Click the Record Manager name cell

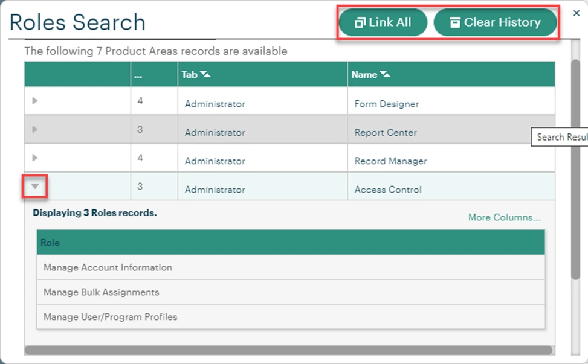tap(451, 158)
